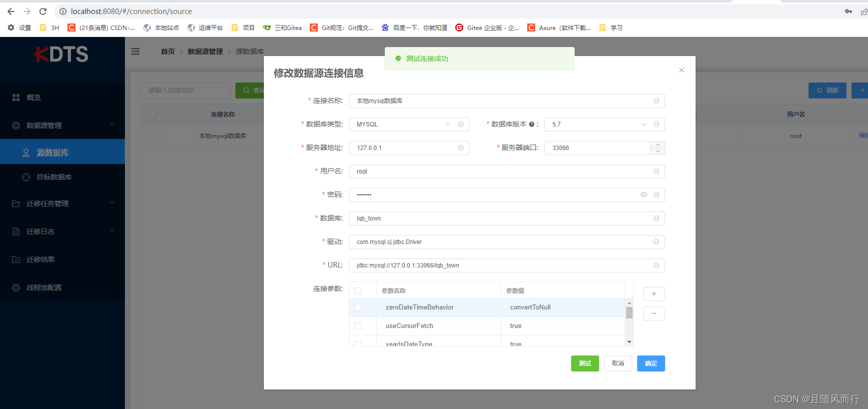Click the 取消 cancel button
The width and height of the screenshot is (868, 409).
tap(618, 363)
